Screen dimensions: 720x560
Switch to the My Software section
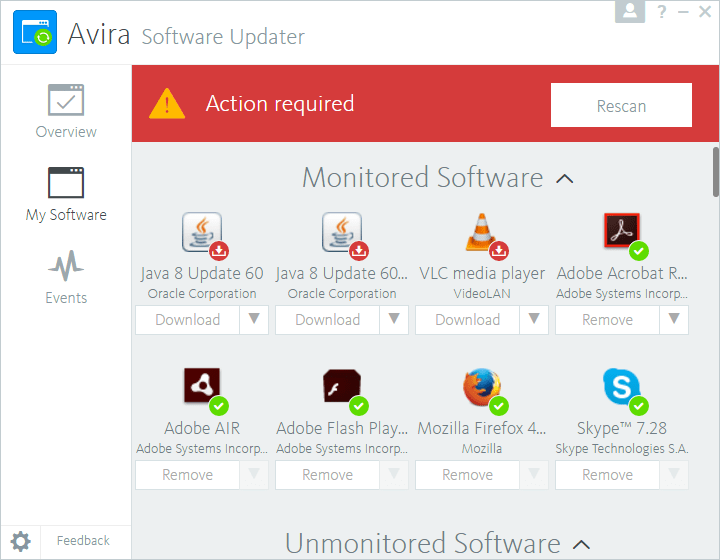click(66, 195)
